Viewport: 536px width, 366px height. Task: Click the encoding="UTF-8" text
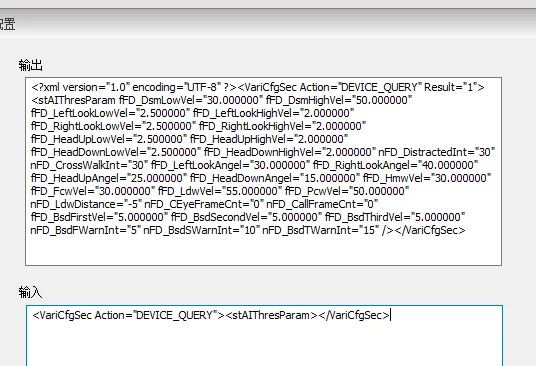click(x=177, y=87)
